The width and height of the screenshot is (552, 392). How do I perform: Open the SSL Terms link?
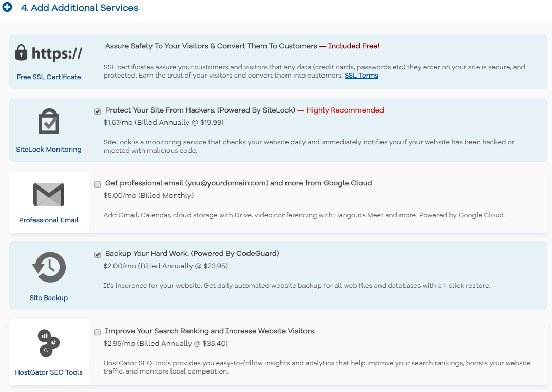tap(361, 76)
